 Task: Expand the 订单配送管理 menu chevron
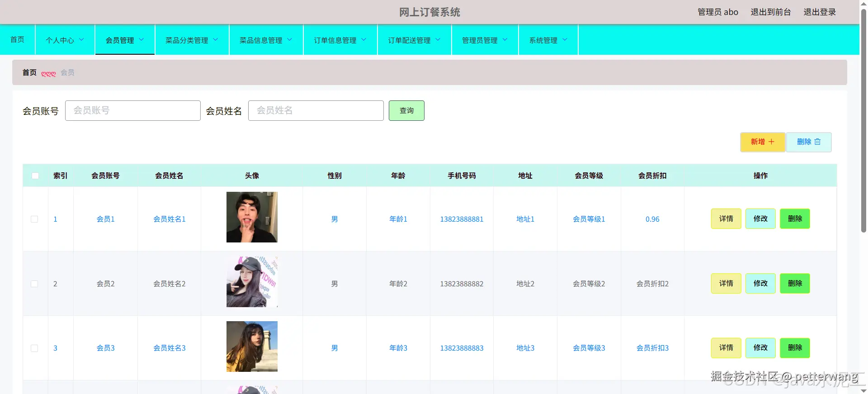click(438, 40)
